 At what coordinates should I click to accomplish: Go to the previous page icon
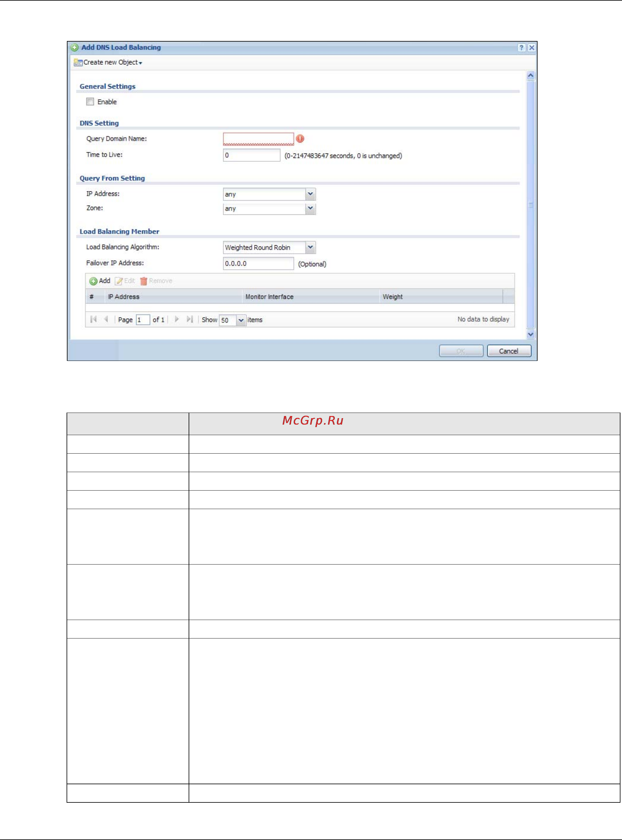coord(106,319)
